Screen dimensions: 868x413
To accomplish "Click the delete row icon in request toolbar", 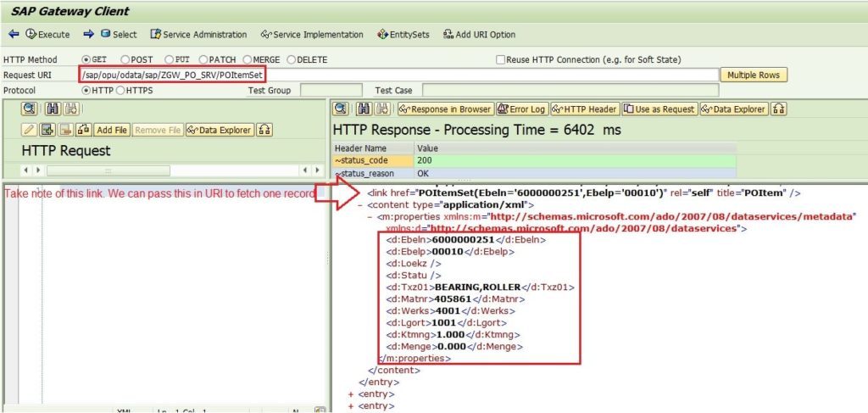I will tap(66, 130).
